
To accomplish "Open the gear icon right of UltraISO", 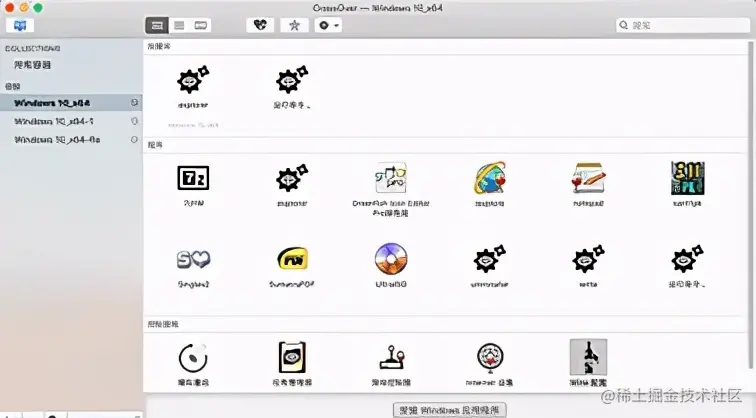I will point(489,259).
